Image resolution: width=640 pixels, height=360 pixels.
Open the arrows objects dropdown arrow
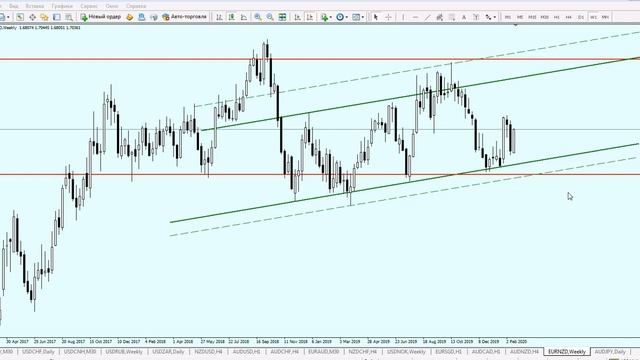point(495,17)
